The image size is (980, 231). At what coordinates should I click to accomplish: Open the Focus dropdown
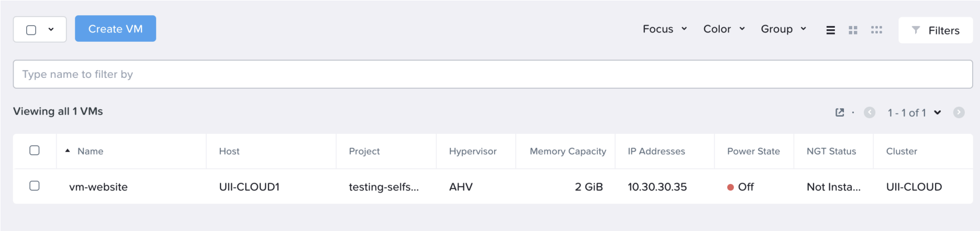664,29
